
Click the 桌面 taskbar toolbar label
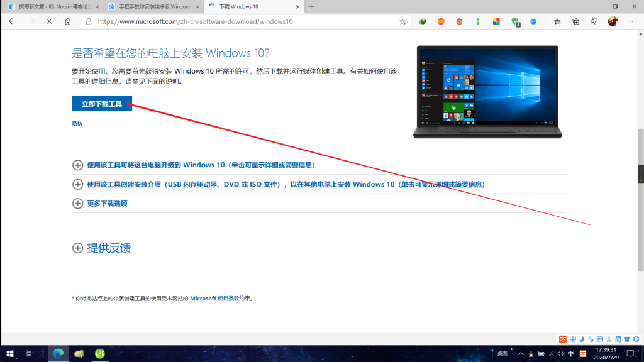tap(502, 354)
